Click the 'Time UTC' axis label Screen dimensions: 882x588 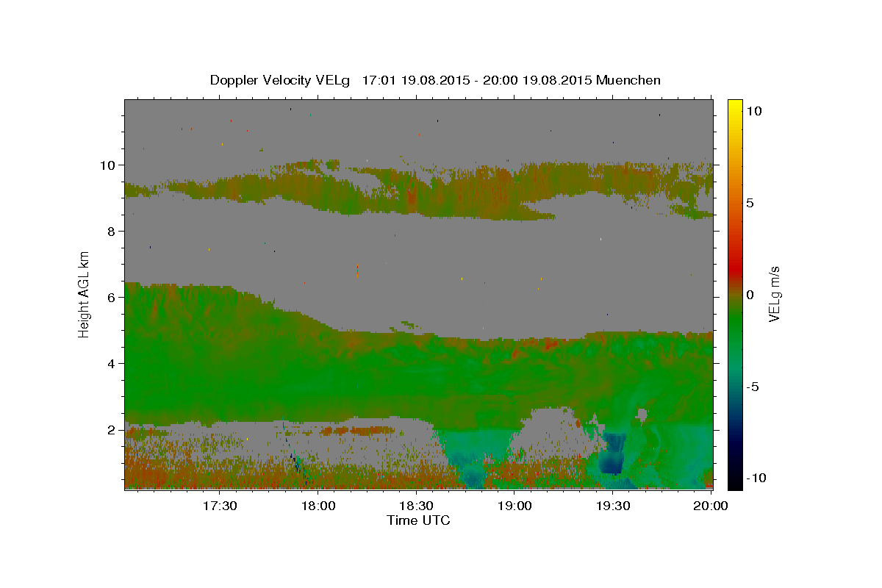point(418,520)
